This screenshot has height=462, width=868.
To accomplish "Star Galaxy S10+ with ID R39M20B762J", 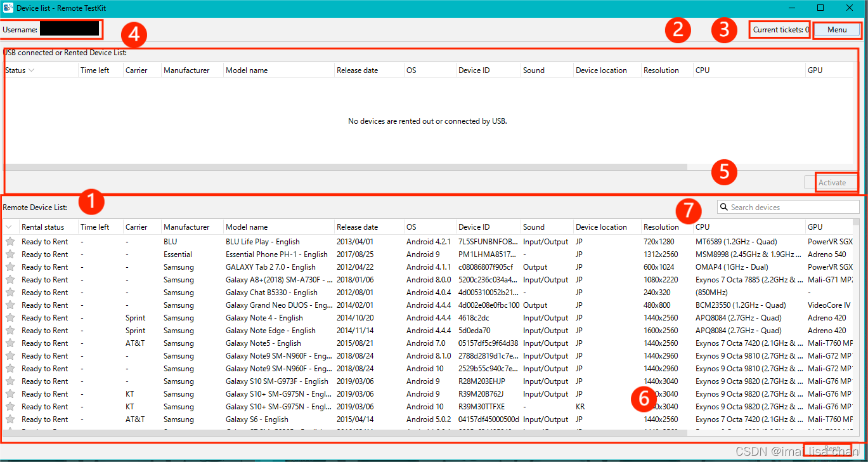I will [10, 393].
